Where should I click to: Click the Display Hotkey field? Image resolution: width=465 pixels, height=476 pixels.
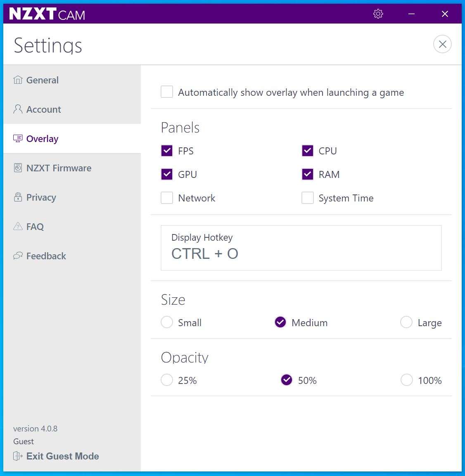pos(301,248)
